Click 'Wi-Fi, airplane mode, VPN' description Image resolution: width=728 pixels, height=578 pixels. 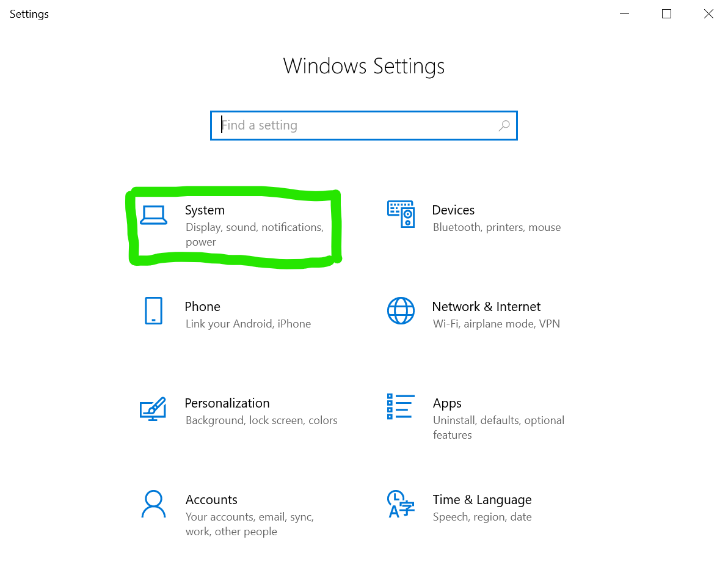pos(497,324)
